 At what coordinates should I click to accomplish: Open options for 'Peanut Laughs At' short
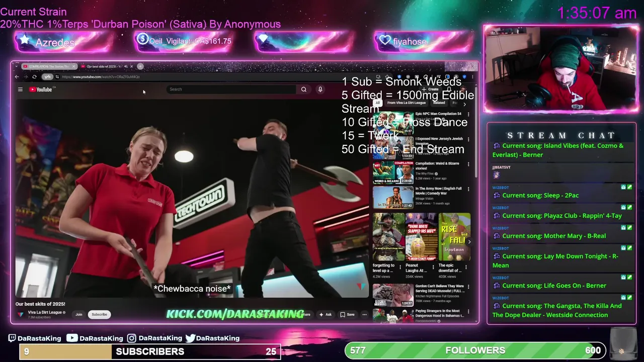point(433,267)
